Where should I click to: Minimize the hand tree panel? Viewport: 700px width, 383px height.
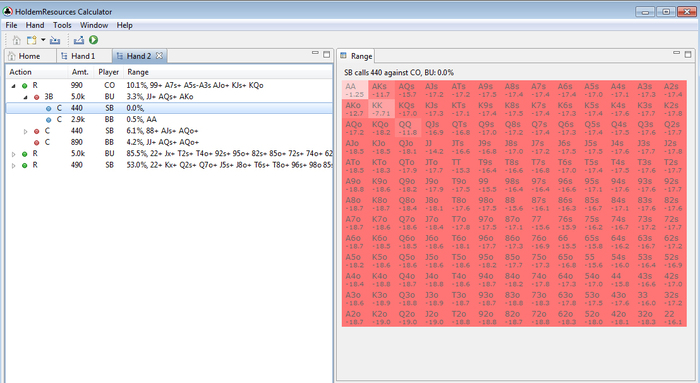point(315,54)
